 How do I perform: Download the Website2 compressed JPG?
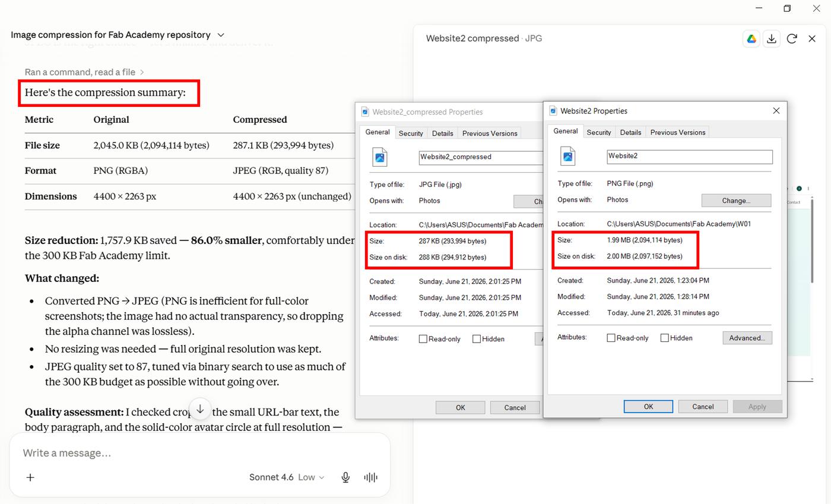point(772,39)
